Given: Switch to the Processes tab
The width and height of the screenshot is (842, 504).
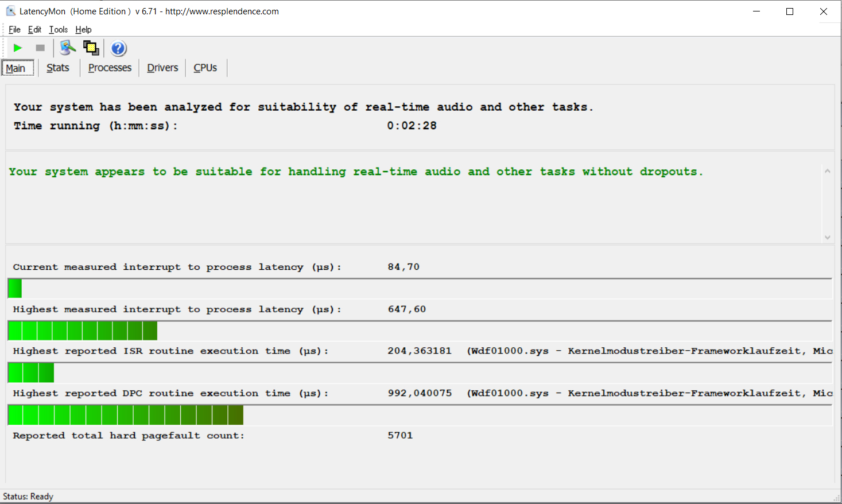Looking at the screenshot, I should coord(110,68).
